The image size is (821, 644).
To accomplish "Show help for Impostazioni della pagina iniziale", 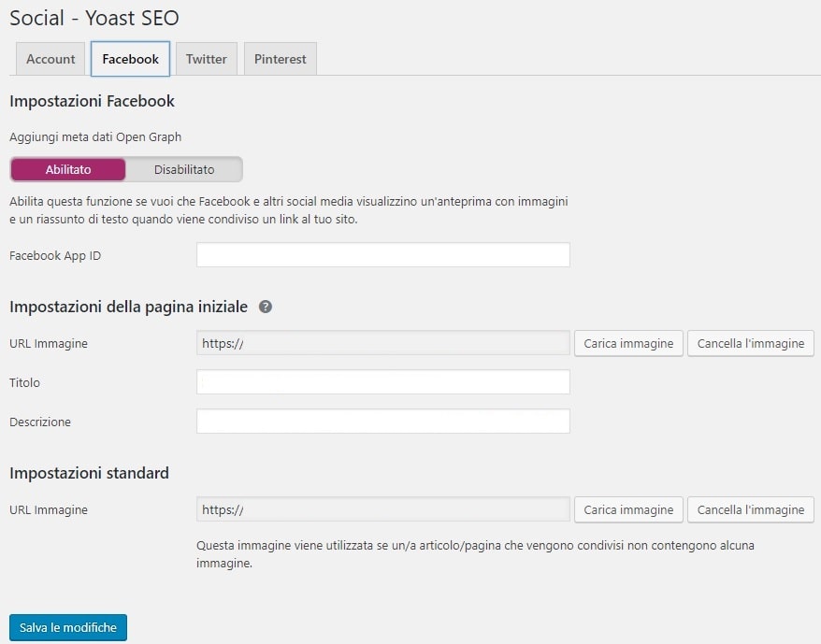I will 266,307.
